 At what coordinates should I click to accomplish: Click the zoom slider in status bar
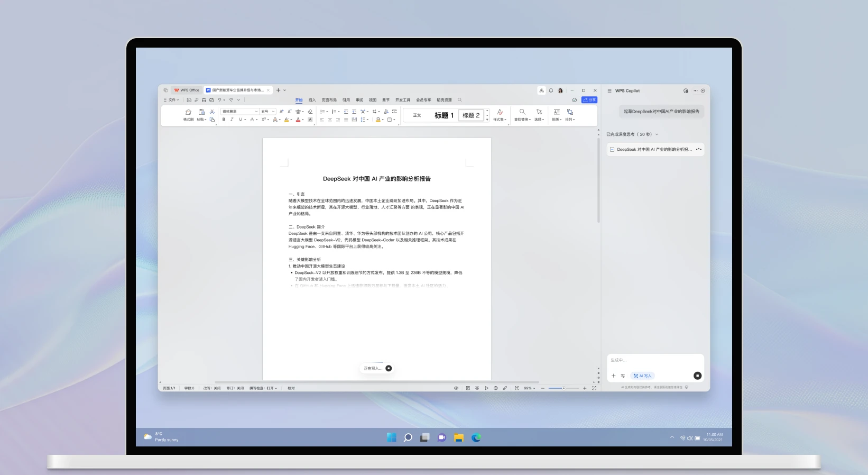[x=564, y=388]
